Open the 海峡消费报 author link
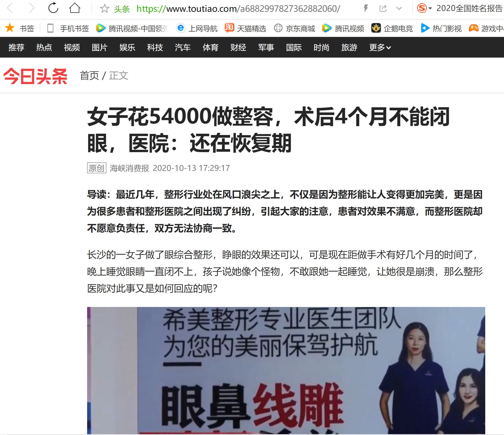The width and height of the screenshot is (504, 435). coord(129,168)
